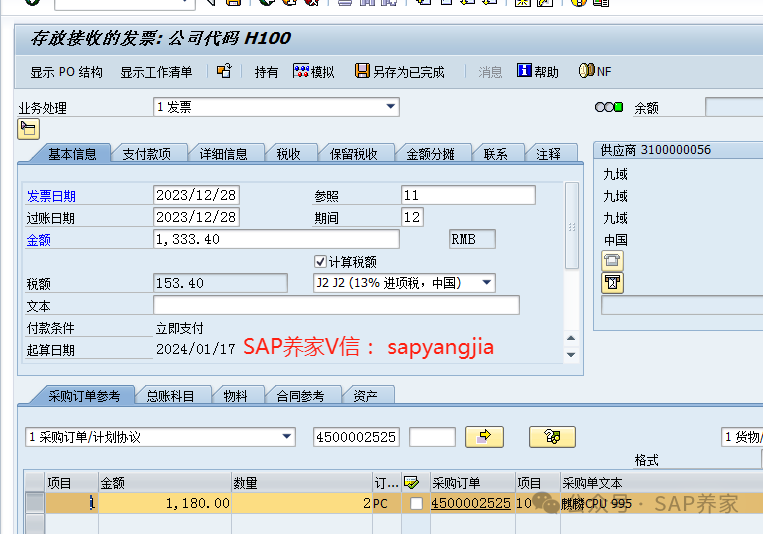This screenshot has height=534, width=763.
Task: Click the 税额 field 153.40
Action: (220, 283)
